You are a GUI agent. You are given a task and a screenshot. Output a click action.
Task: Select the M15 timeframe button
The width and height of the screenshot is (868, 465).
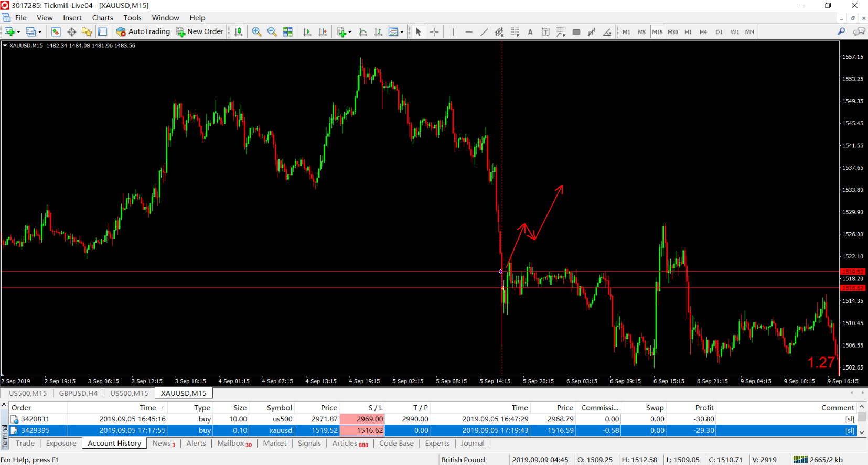click(657, 32)
